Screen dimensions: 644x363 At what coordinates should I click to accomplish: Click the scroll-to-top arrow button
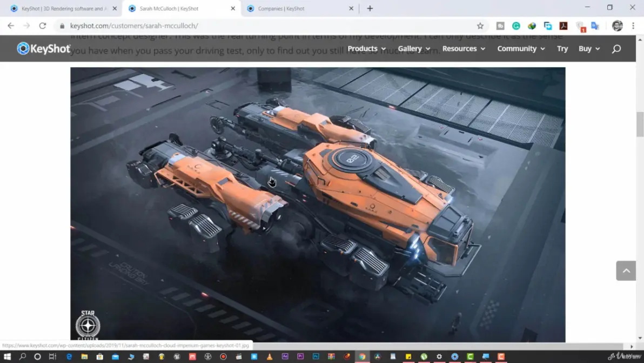(626, 270)
